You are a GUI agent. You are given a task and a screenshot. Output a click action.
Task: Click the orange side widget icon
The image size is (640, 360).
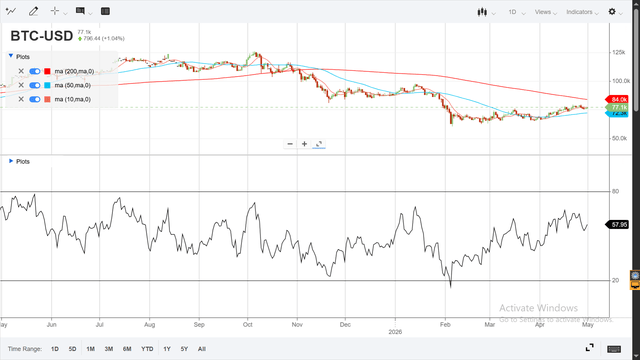pyautogui.click(x=635, y=285)
